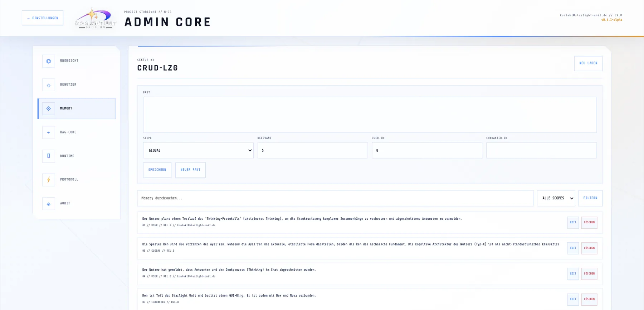
Task: Click the RAG-Lore sidebar icon
Action: point(49,132)
